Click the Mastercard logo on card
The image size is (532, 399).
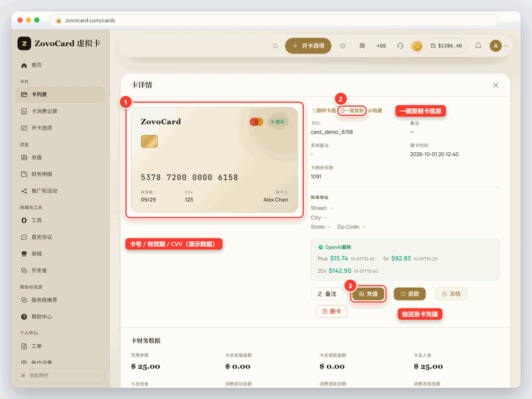point(256,122)
